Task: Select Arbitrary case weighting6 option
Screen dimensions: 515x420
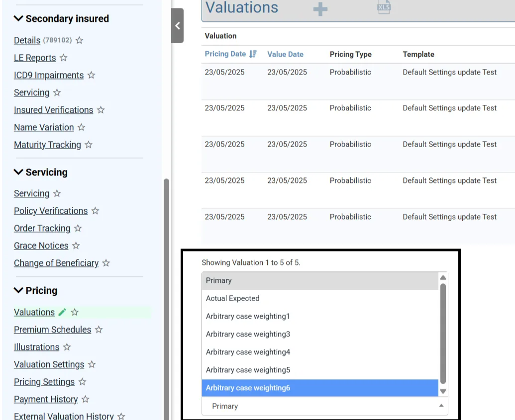Action: click(248, 388)
